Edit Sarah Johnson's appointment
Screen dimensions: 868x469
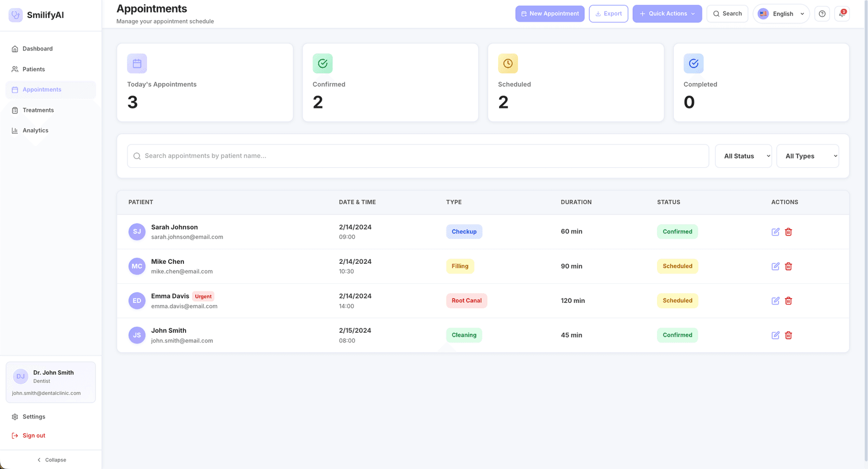775,232
